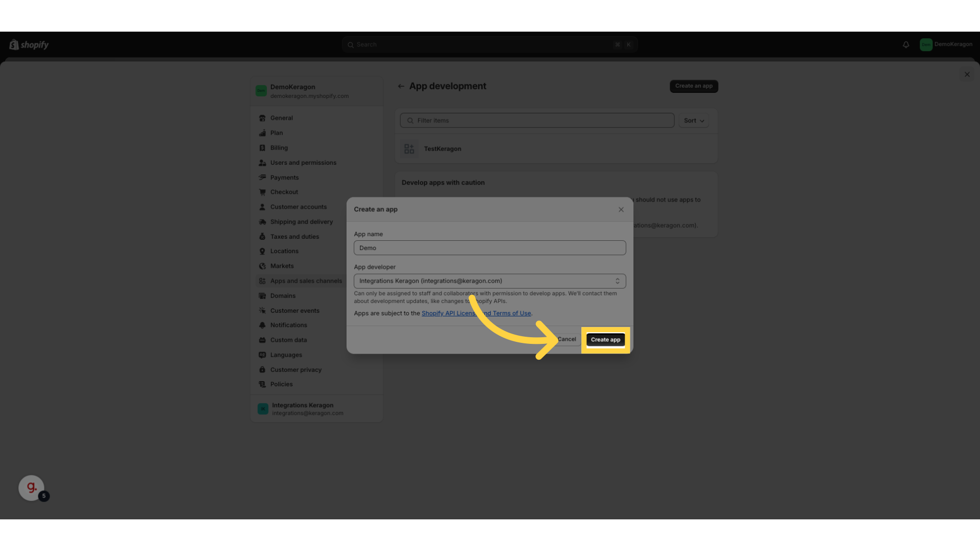Click the Customer accounts person icon
The image size is (980, 551).
pos(262,207)
